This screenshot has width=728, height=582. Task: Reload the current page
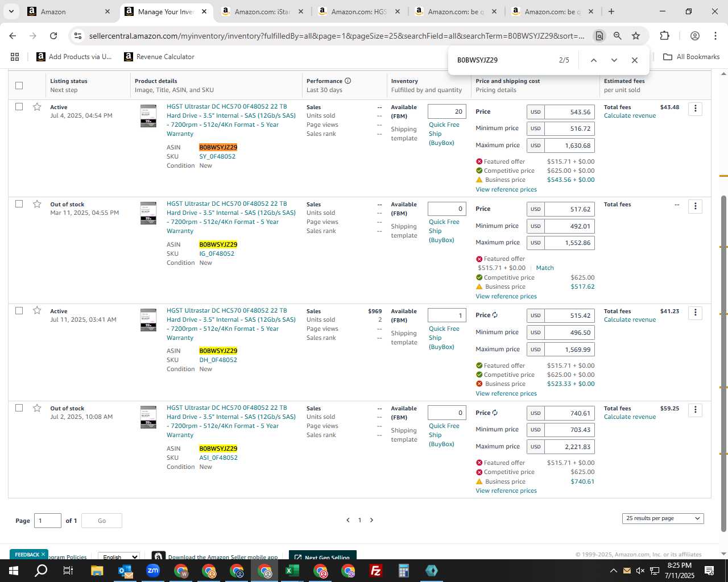53,36
